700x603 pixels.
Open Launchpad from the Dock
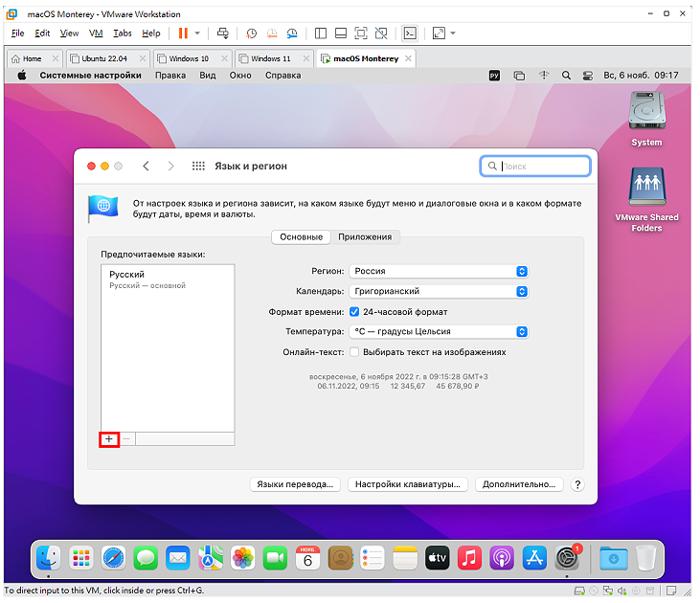[80, 558]
